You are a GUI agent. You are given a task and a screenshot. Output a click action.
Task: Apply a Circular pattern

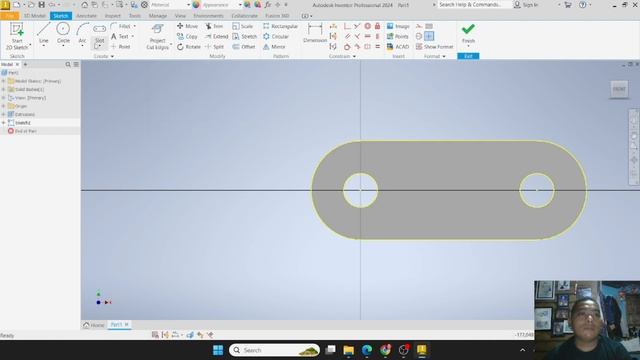[x=276, y=36]
